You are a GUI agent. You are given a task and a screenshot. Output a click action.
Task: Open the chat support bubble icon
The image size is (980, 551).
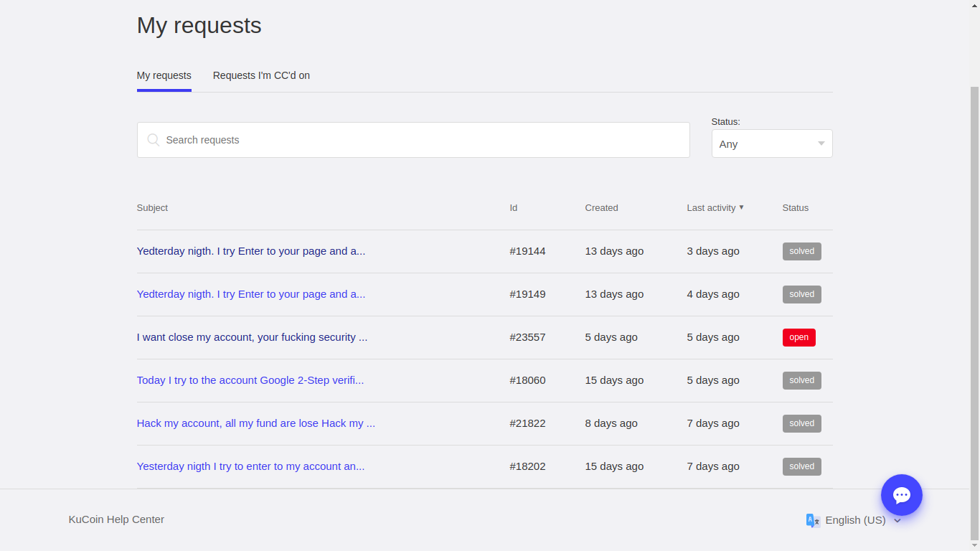point(901,494)
